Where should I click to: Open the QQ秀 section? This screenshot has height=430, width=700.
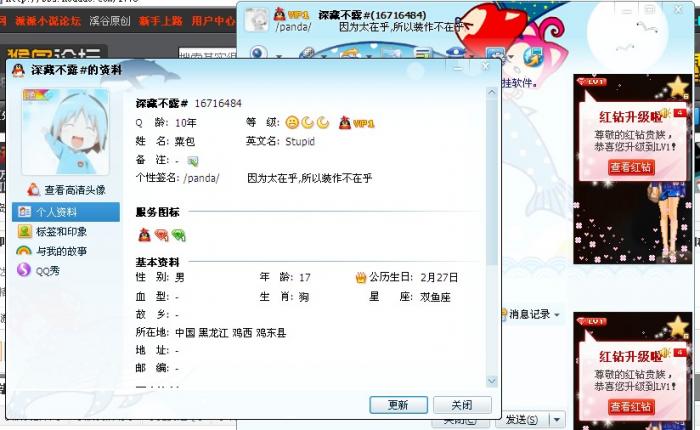coord(38,270)
